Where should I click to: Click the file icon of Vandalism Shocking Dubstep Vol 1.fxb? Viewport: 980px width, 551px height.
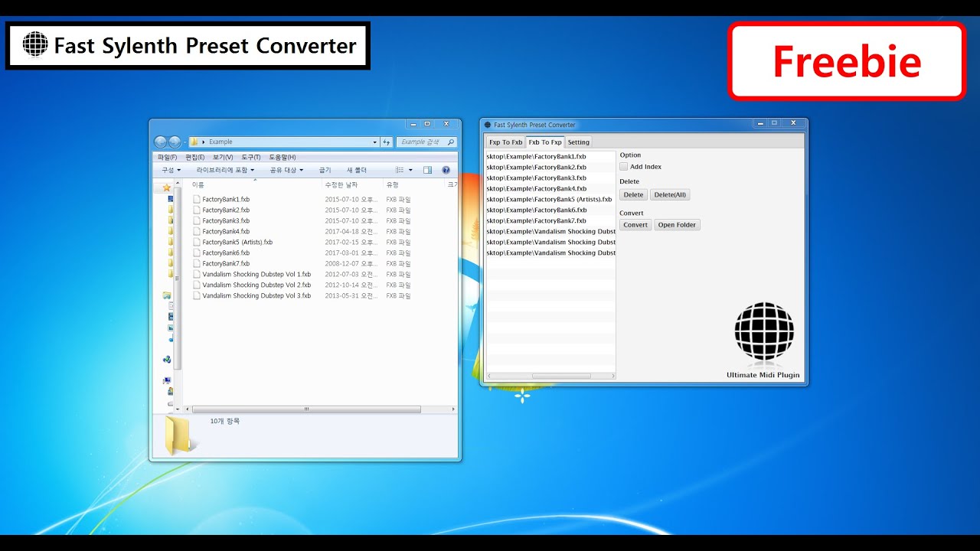(x=197, y=274)
